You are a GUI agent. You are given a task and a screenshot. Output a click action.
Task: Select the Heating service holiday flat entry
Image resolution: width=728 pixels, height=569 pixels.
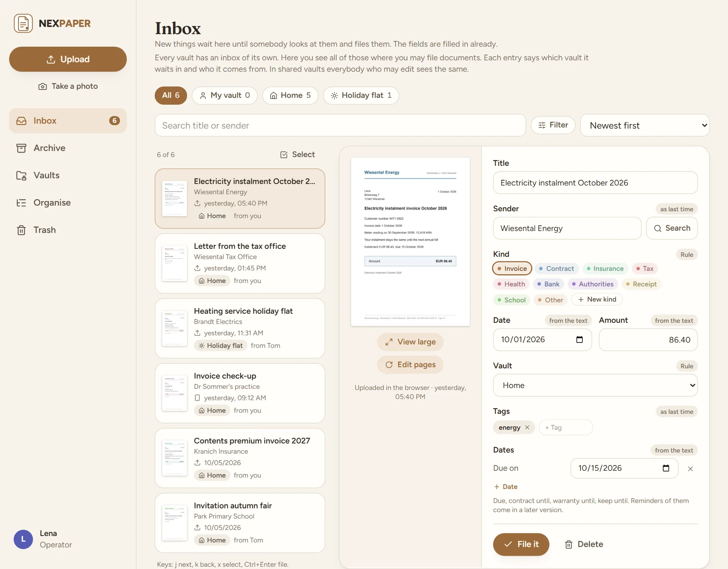(x=240, y=328)
